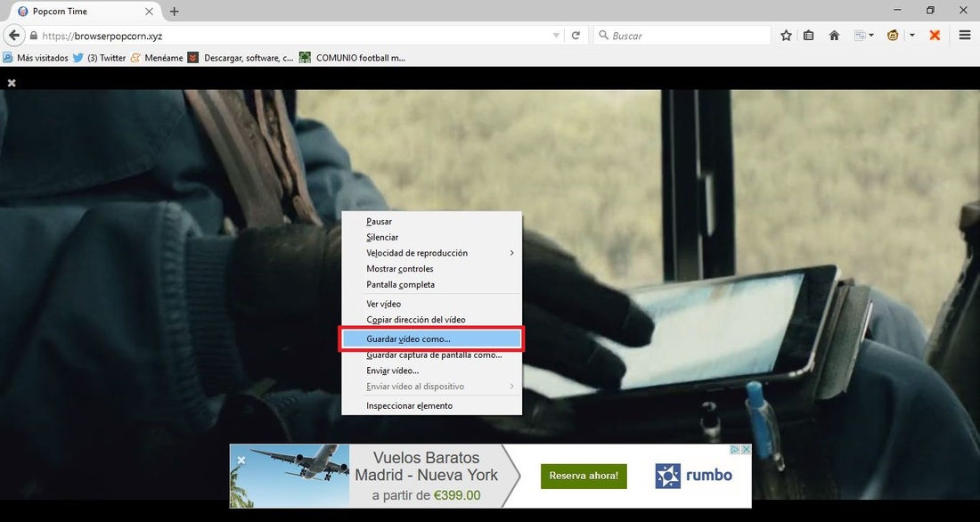Open the dropdown arrow beside tab groups icon
The image size is (980, 522).
(871, 36)
